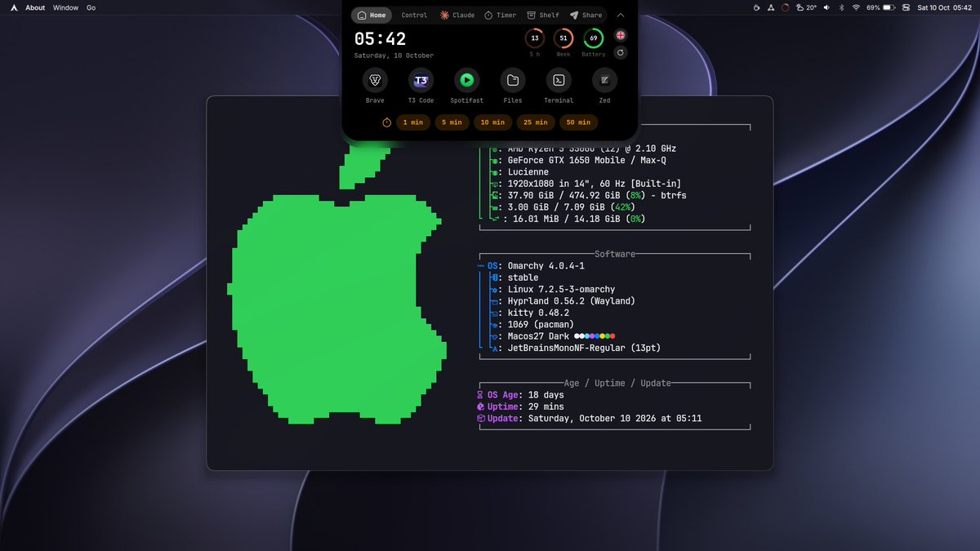This screenshot has width=980, height=551.
Task: Click the top-left menu bar logo icon
Action: coord(15,7)
